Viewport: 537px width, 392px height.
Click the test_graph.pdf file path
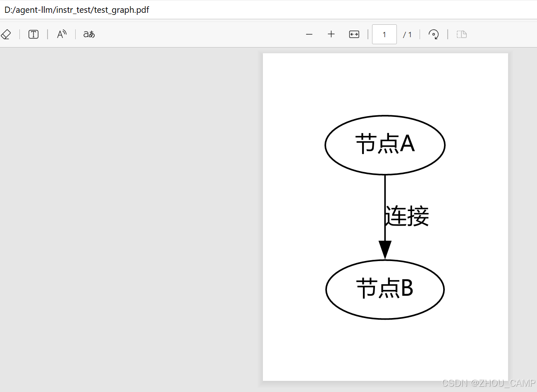[x=76, y=10]
